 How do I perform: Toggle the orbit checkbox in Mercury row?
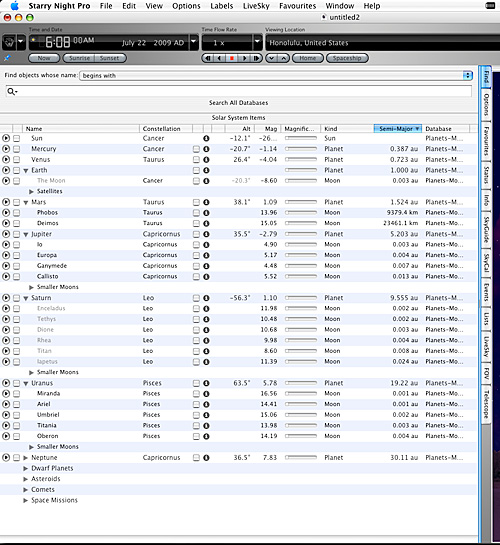point(196,149)
